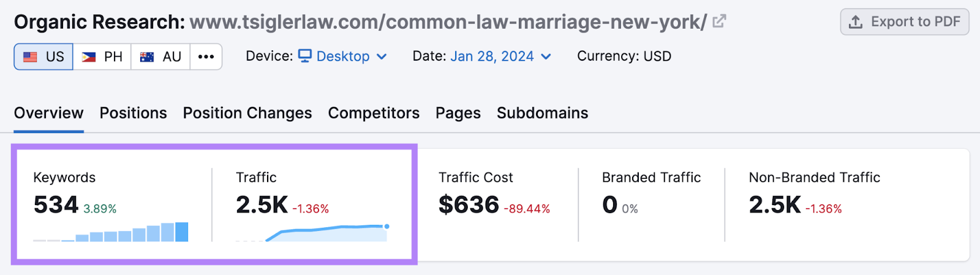Switch to the Positions tab
Viewport: 980px width, 275px height.
133,113
